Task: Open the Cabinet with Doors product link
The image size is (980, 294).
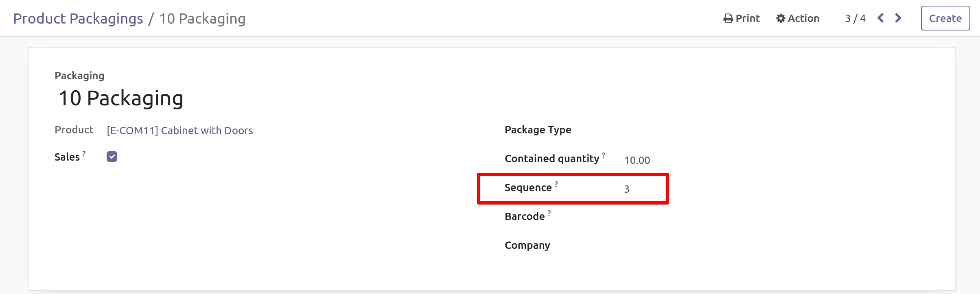Action: pyautogui.click(x=179, y=131)
